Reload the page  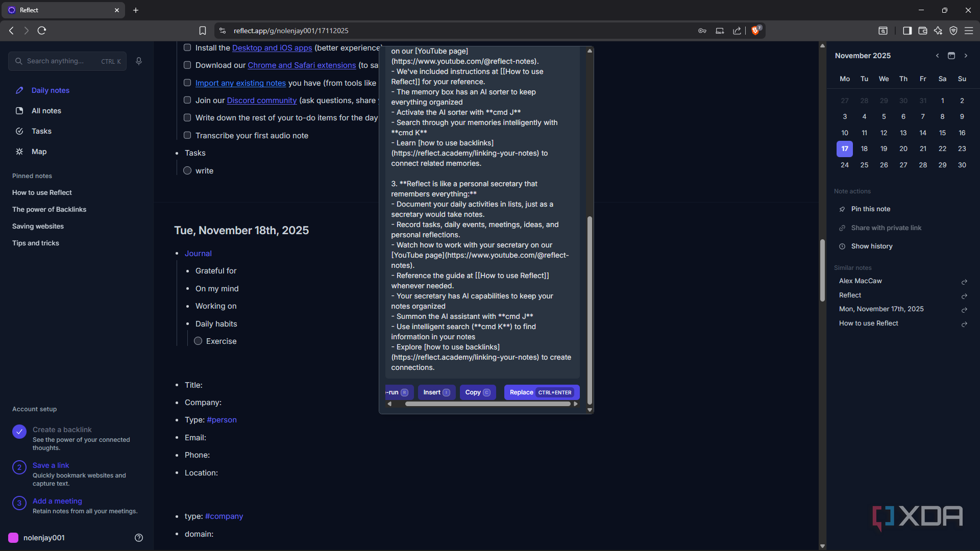point(42,31)
